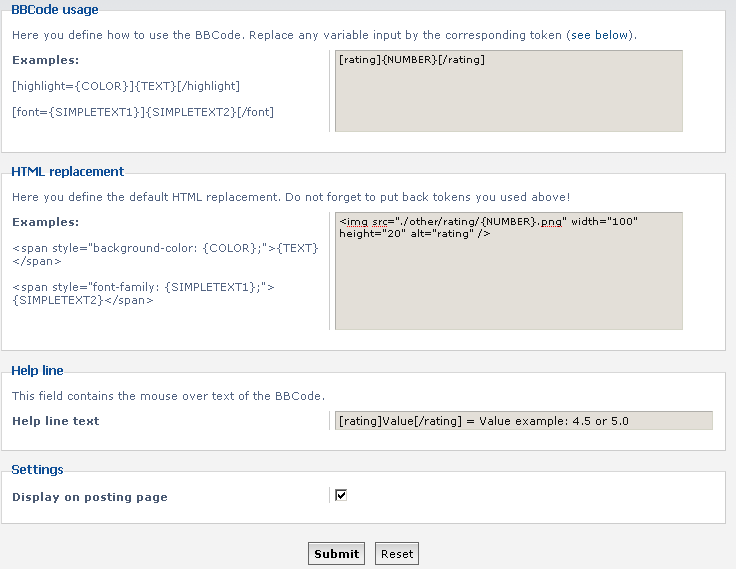Click the height="20" alt line in textarea

tap(415, 233)
